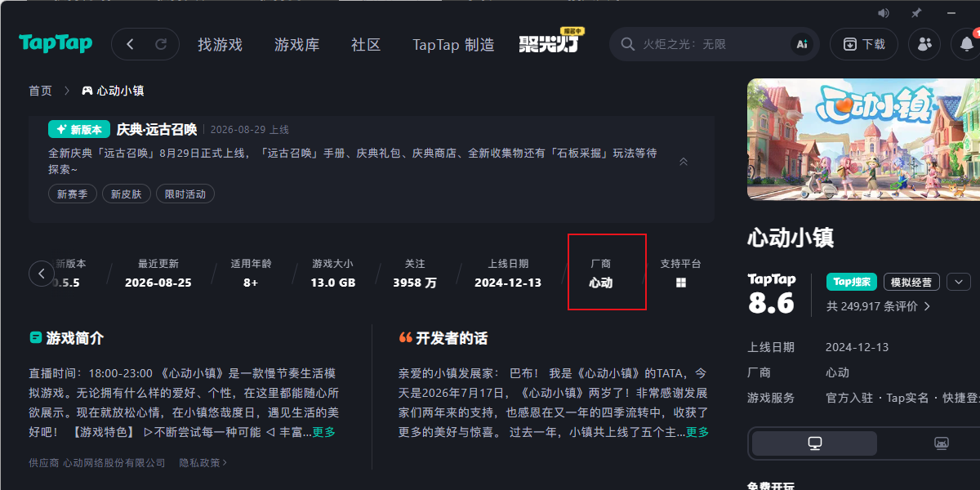Image resolution: width=980 pixels, height=490 pixels.
Task: Go to 首页 breadcrumb link
Action: point(40,91)
